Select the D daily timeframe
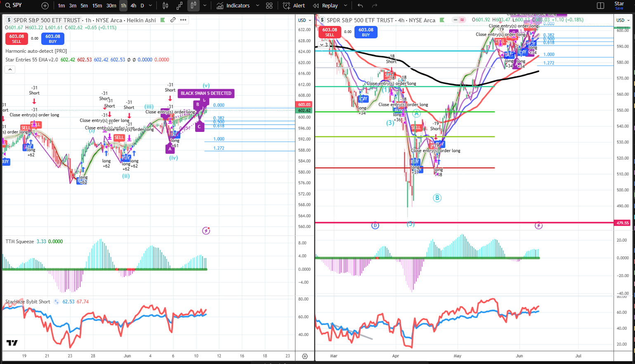The height and width of the screenshot is (364, 635). coord(142,6)
